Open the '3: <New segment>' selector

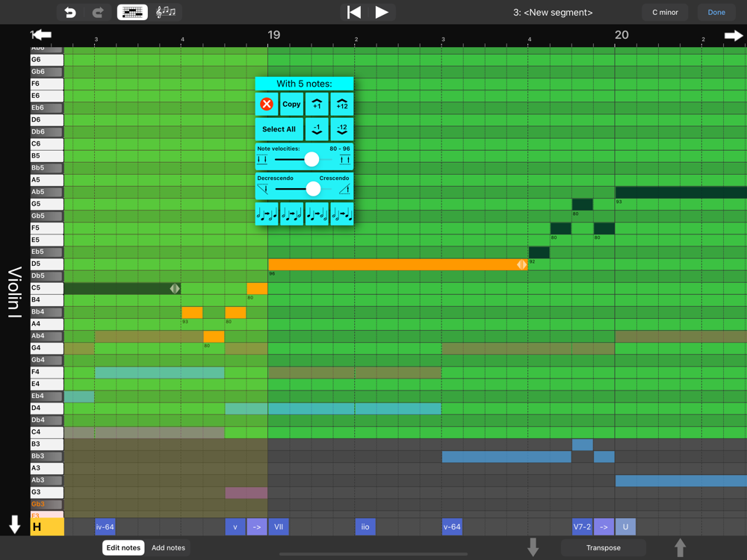click(553, 12)
